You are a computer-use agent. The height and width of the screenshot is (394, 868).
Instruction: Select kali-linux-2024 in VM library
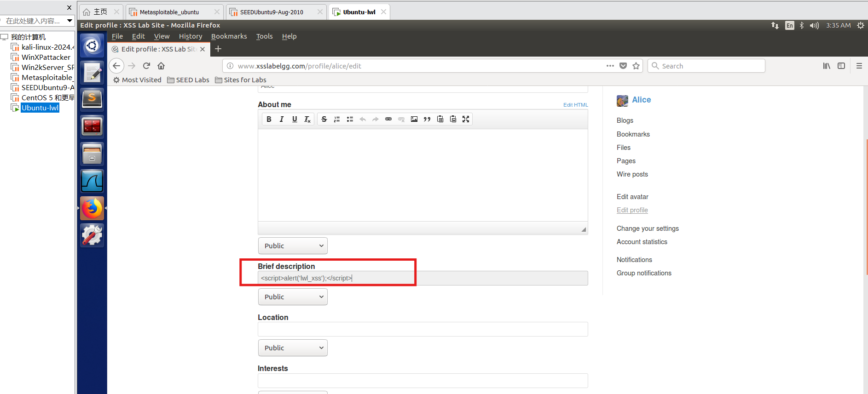click(x=43, y=47)
